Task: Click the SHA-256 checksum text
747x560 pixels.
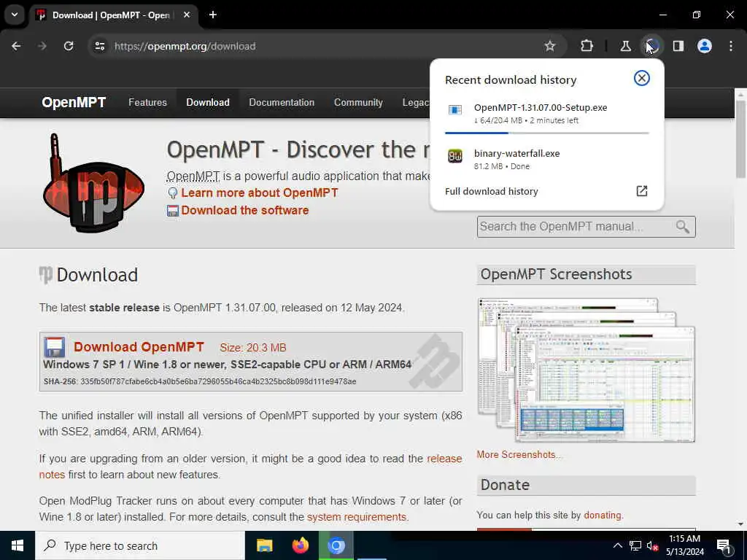Action: [x=200, y=381]
